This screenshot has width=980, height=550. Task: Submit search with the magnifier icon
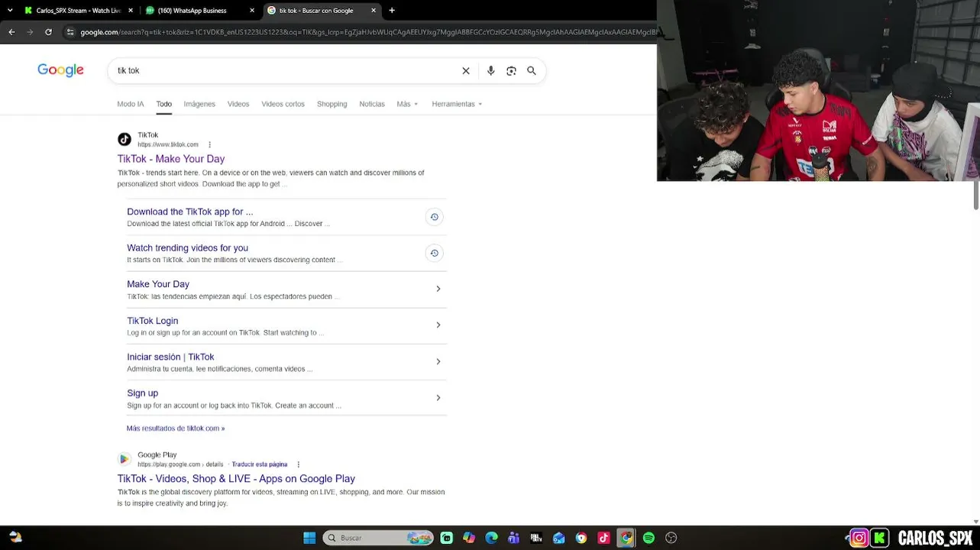click(x=532, y=70)
